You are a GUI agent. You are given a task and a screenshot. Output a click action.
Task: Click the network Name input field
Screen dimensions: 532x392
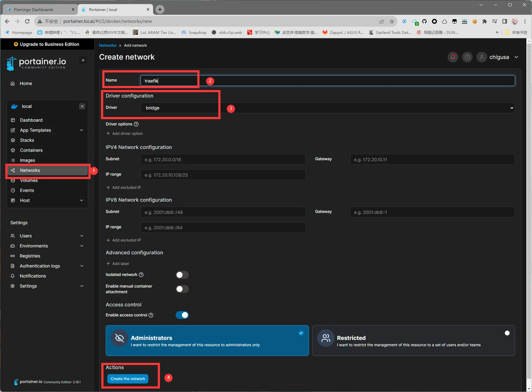pyautogui.click(x=328, y=81)
